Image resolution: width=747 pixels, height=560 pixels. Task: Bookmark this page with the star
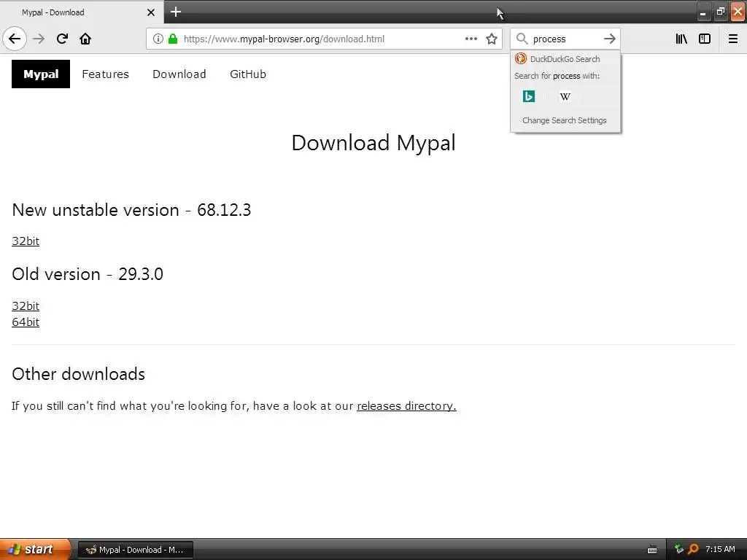point(492,39)
